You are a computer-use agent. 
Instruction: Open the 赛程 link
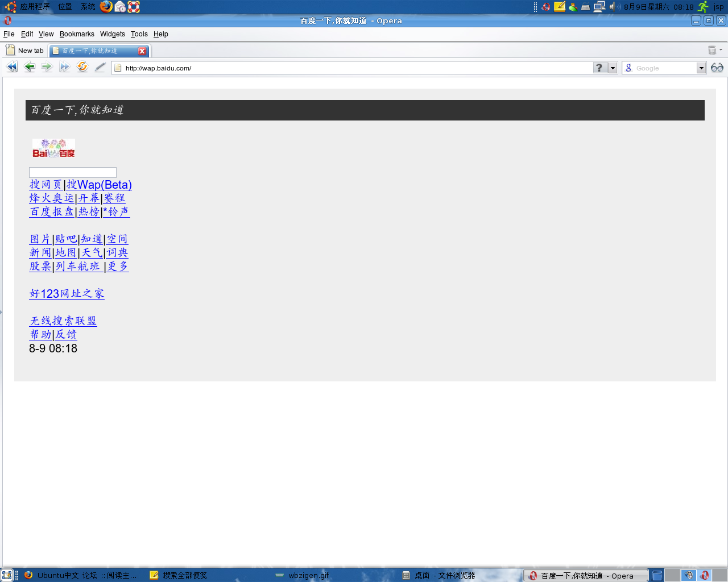(114, 198)
